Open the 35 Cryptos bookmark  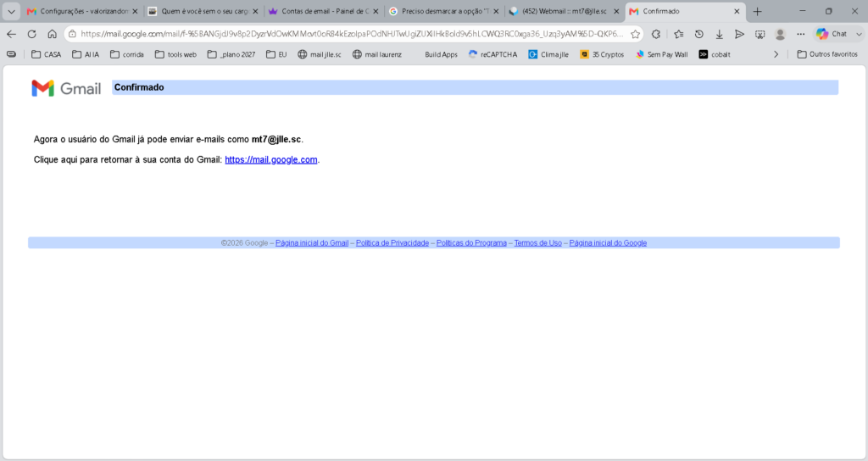602,54
